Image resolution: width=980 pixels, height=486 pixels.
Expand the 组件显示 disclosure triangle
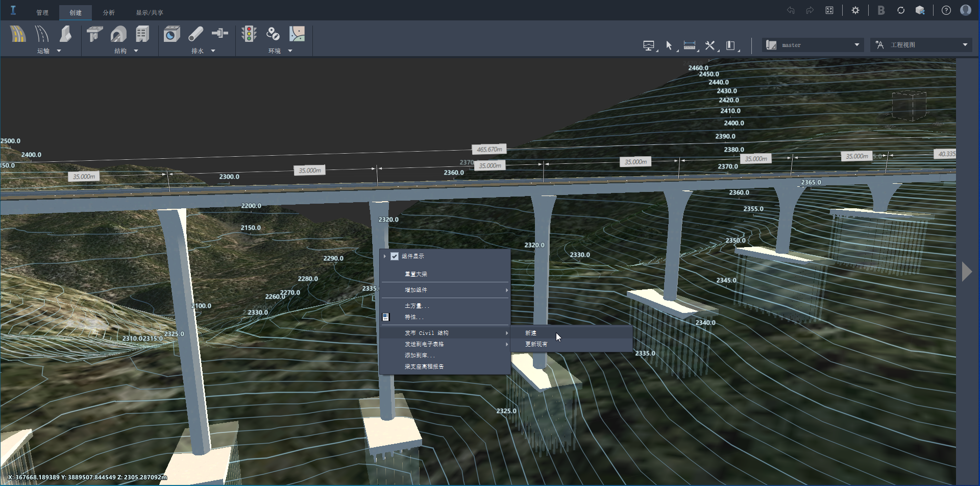[x=384, y=256]
